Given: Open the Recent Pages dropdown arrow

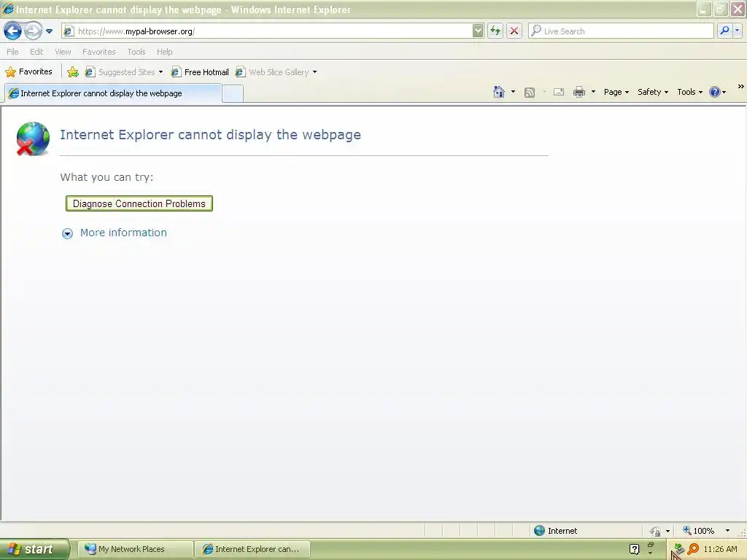Looking at the screenshot, I should (x=49, y=31).
